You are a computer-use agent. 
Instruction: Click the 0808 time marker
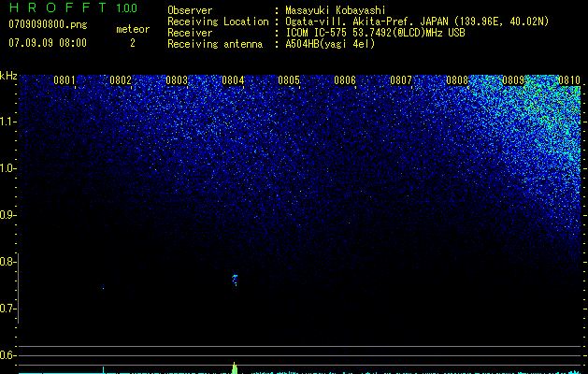click(457, 80)
